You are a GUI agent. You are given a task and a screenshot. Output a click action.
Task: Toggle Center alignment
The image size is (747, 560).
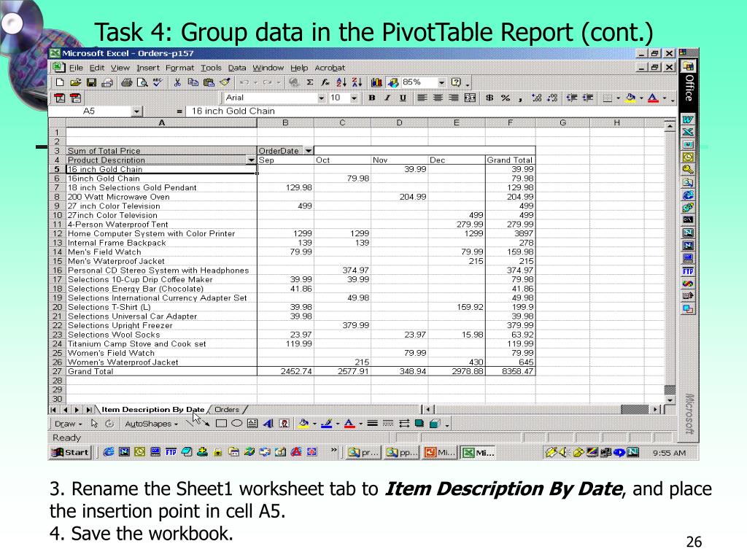click(x=438, y=98)
